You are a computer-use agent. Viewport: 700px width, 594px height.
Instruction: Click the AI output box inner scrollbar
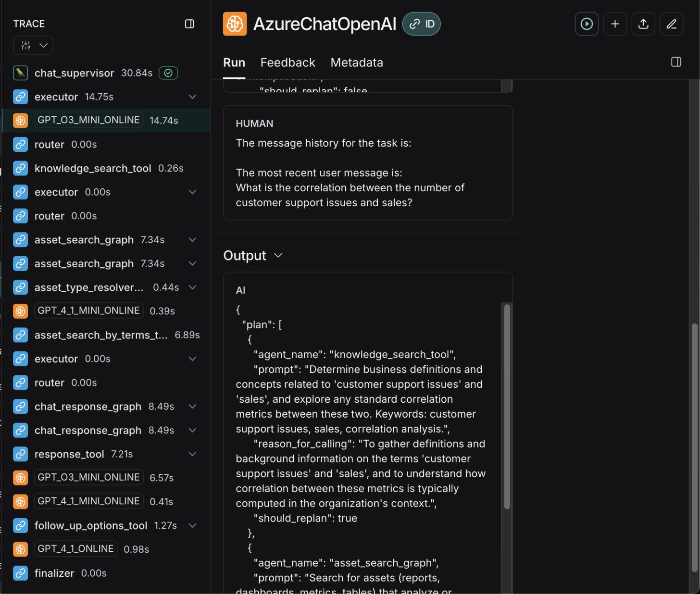coord(507,407)
